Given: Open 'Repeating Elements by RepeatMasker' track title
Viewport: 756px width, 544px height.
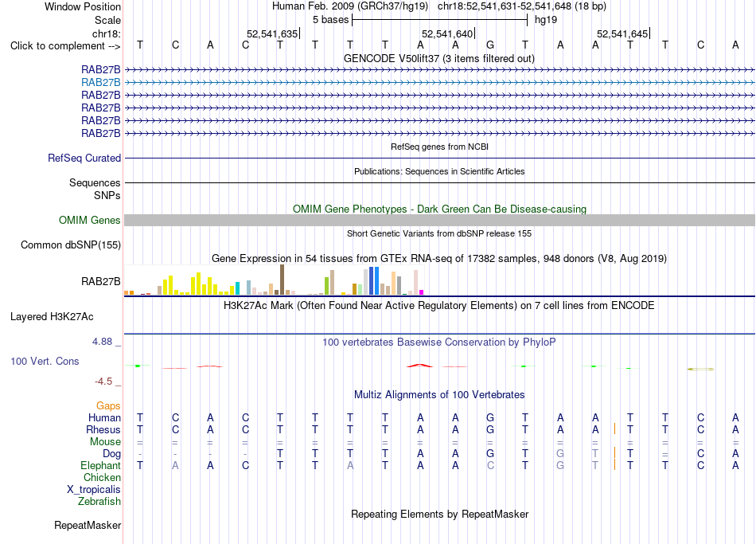Looking at the screenshot, I should (x=439, y=515).
